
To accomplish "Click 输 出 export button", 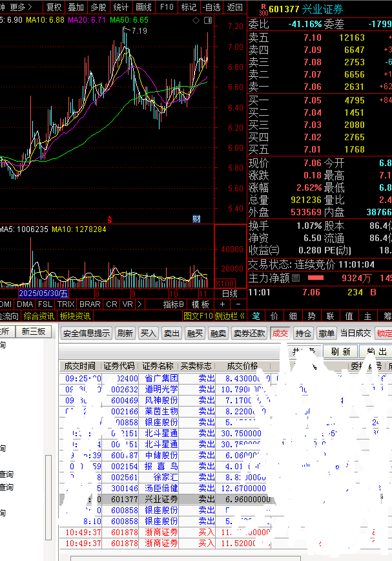I will [x=377, y=352].
